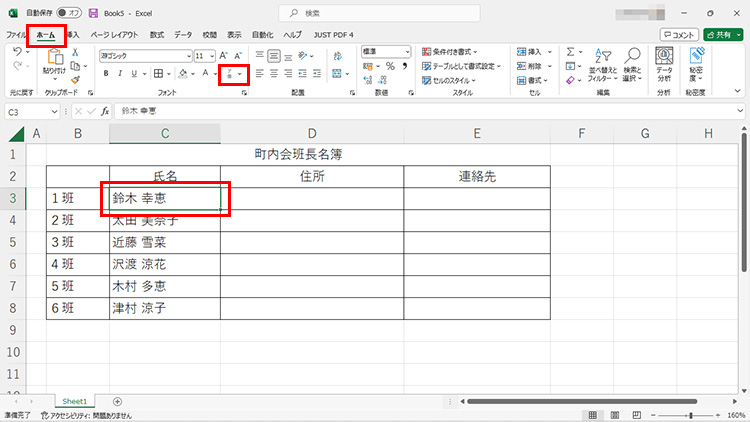Screen dimensions: 750x422
Task: Select cell containing 近藤 雪菜
Action: [164, 242]
